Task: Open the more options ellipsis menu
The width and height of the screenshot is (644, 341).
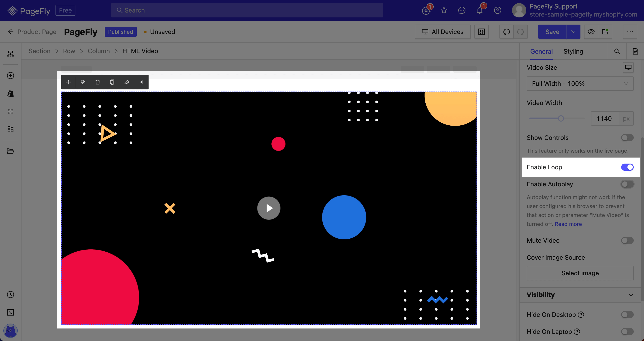Action: [630, 32]
